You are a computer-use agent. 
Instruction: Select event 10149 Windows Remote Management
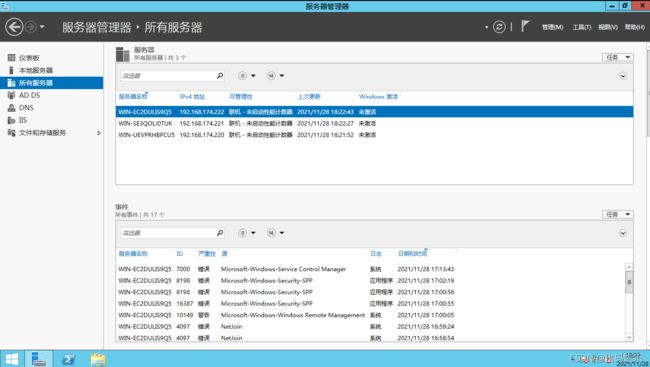tap(370, 315)
